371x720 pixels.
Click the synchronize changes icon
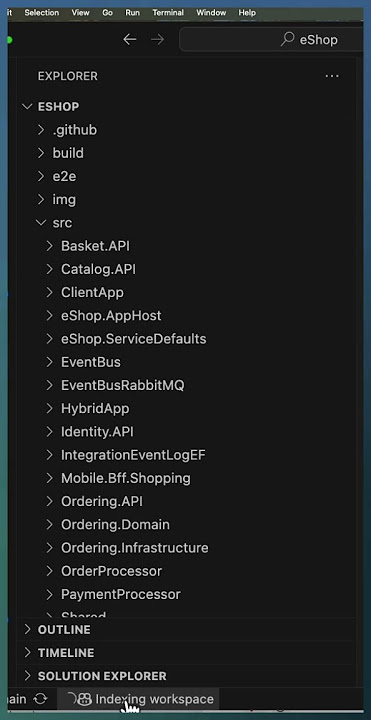click(41, 699)
